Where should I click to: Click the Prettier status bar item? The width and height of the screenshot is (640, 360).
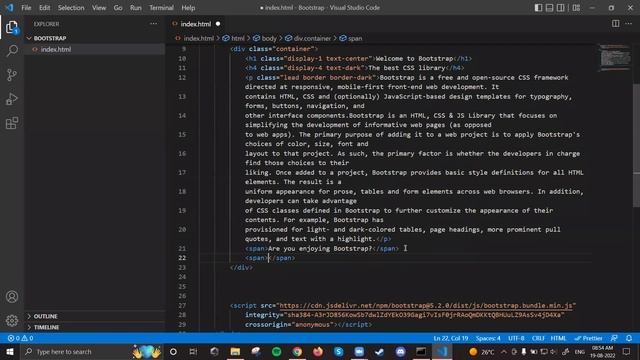point(588,338)
